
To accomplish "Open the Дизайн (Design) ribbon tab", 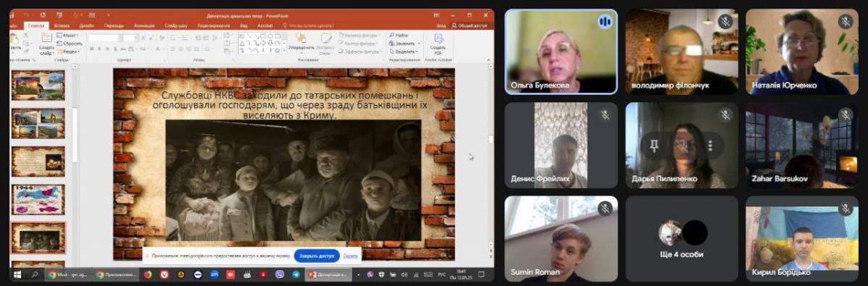I will (x=87, y=25).
